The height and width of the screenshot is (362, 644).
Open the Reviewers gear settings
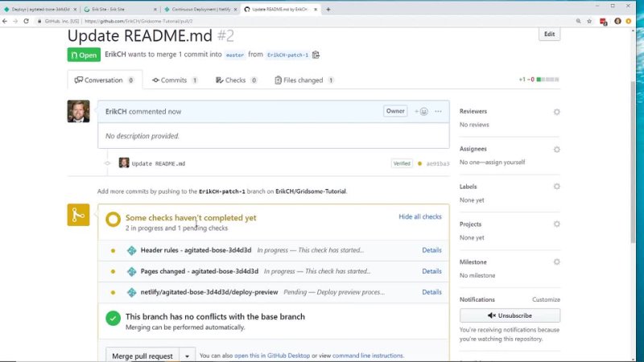pyautogui.click(x=556, y=112)
